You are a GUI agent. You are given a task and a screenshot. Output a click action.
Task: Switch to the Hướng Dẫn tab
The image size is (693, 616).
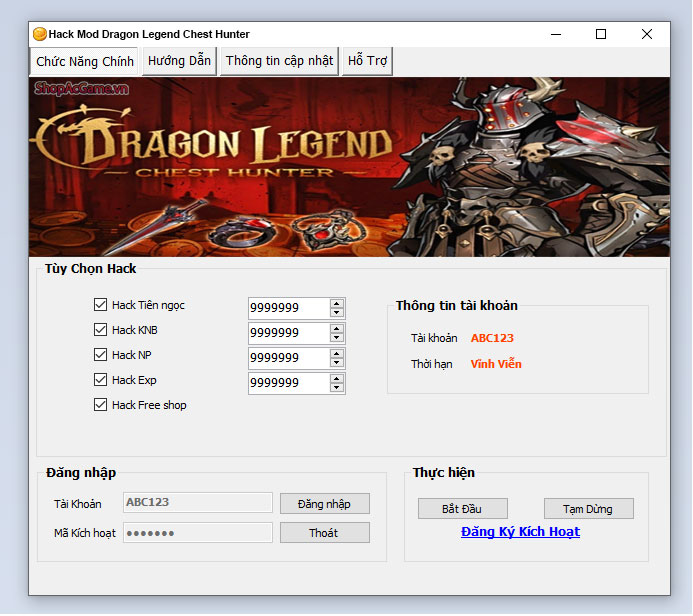point(179,61)
